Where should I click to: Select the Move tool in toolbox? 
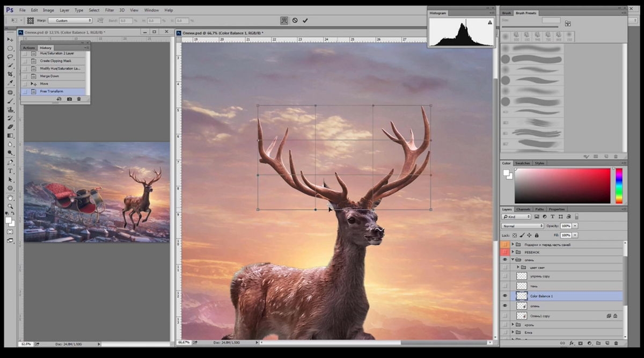(x=10, y=40)
